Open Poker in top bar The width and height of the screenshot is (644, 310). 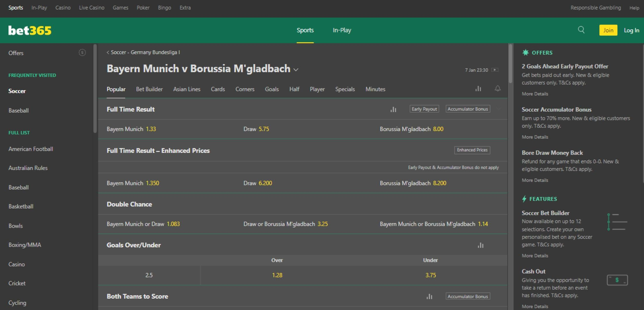coord(143,8)
